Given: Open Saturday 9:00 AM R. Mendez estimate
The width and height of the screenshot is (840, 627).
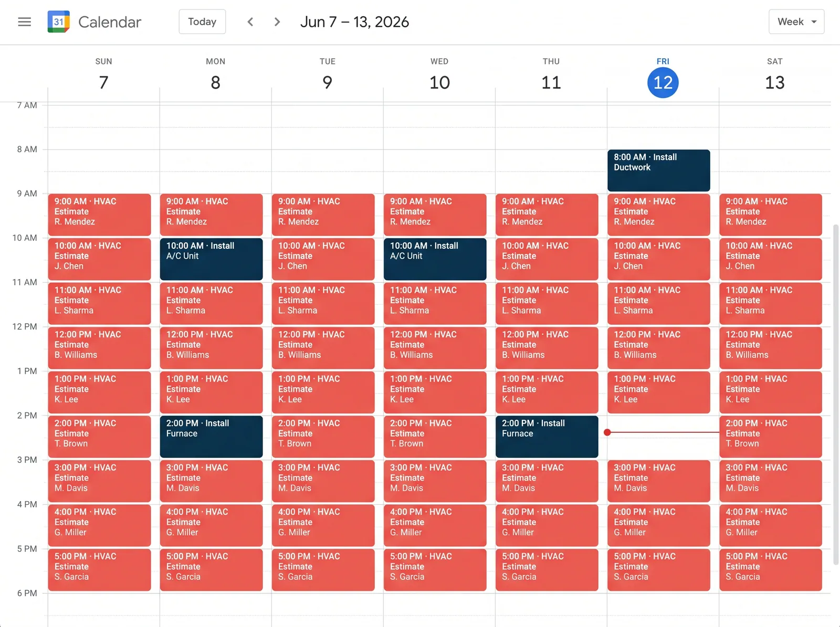Looking at the screenshot, I should (x=771, y=215).
